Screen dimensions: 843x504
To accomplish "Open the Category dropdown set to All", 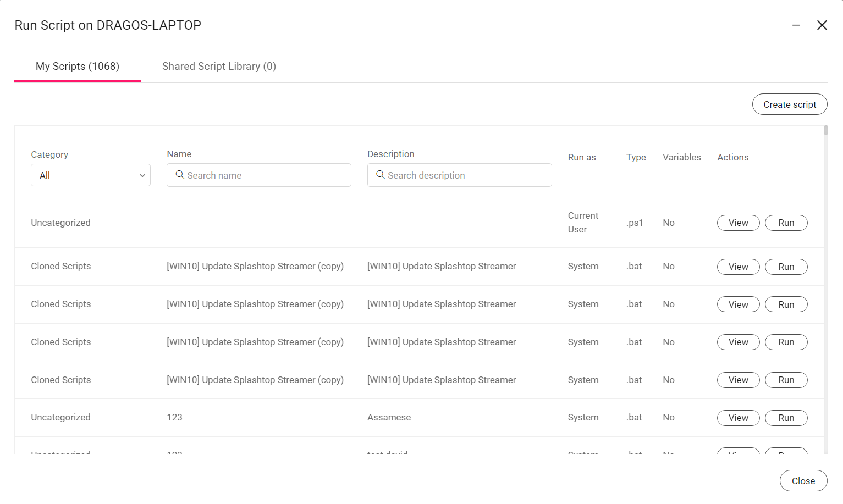I will point(91,175).
